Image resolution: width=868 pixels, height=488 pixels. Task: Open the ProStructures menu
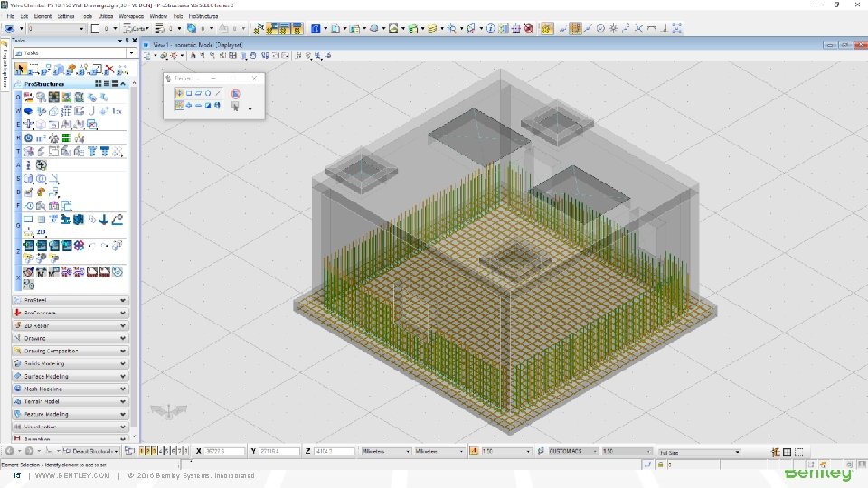tap(203, 16)
